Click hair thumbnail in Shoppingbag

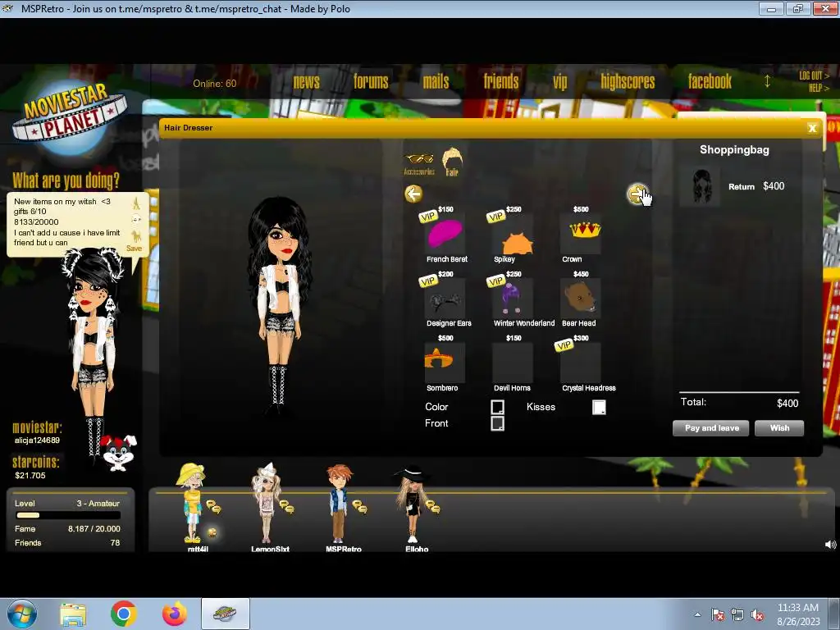(701, 186)
